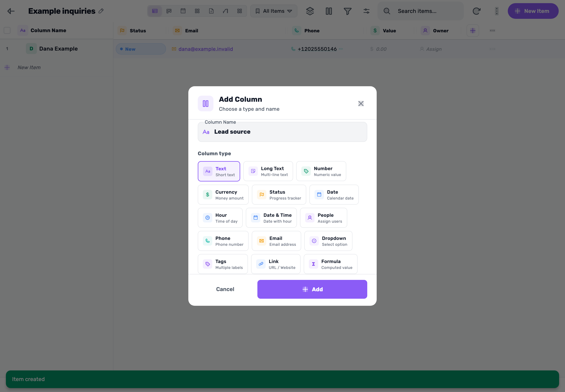
Task: Click the columns icon in toolbar
Action: coord(329,11)
